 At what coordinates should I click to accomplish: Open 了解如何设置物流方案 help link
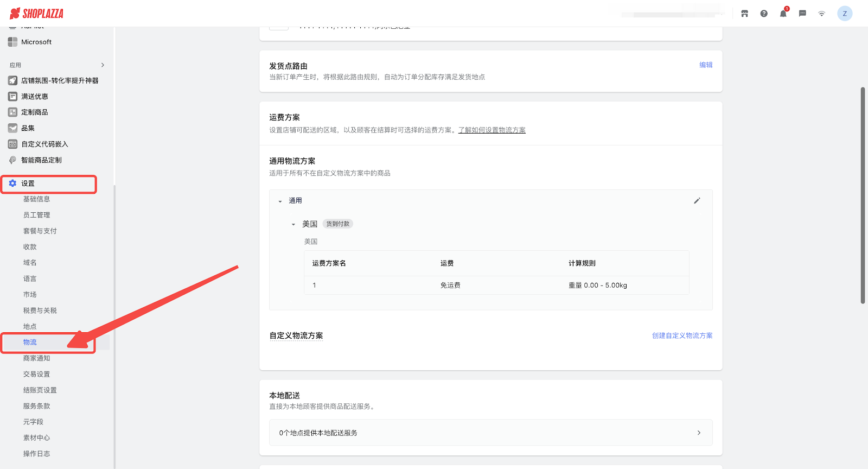pos(492,130)
